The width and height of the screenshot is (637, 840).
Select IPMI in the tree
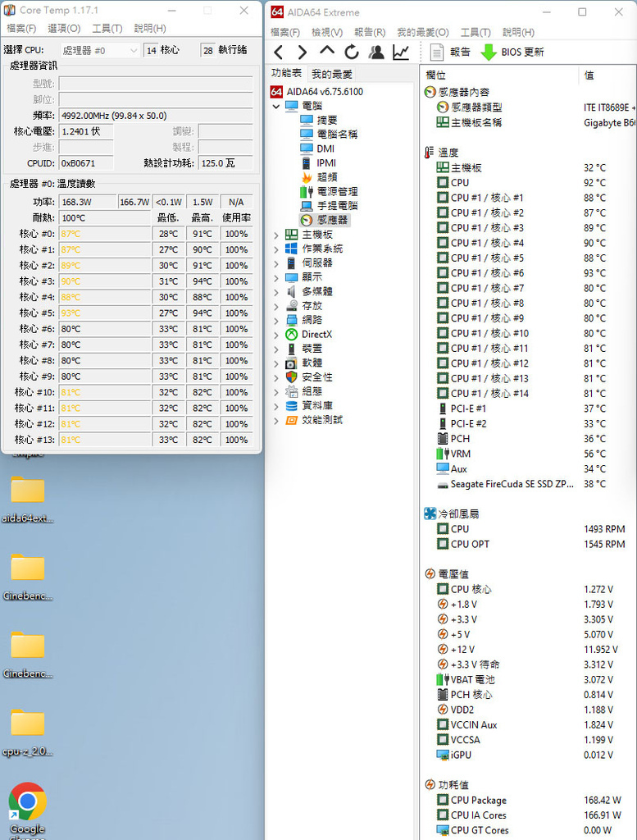coord(318,163)
